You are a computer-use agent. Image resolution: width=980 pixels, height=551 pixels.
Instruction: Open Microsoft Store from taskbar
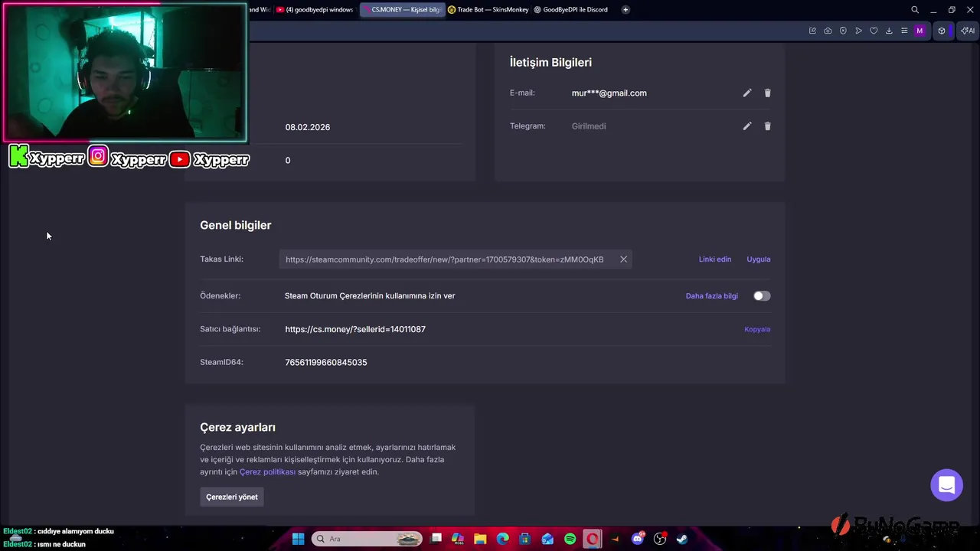click(x=525, y=539)
